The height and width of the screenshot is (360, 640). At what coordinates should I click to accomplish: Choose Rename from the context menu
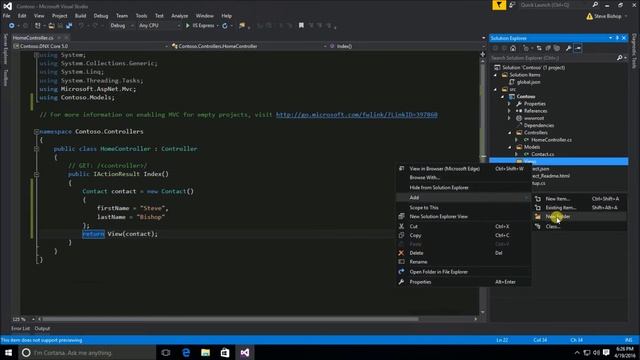coord(463,262)
